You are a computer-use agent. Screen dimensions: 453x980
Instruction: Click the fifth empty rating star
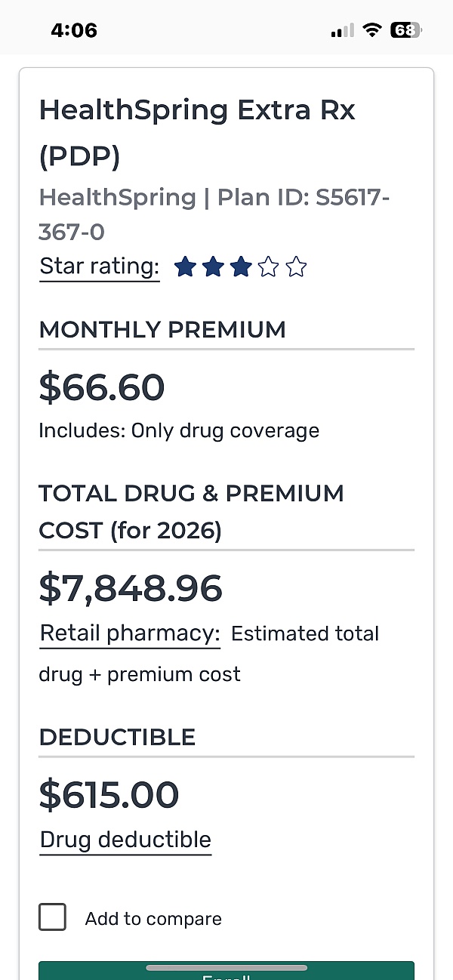(297, 267)
